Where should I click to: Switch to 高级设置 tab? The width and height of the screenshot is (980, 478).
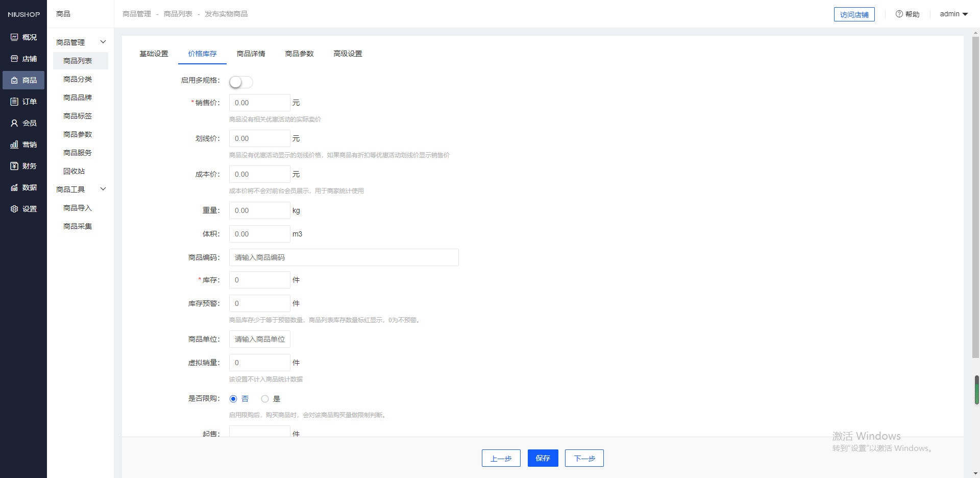coord(348,54)
